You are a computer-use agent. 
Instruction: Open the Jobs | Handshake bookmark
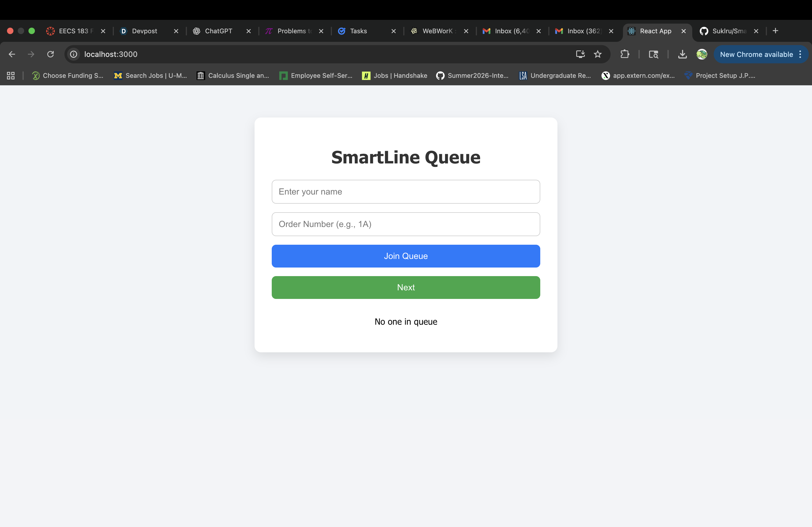click(x=395, y=76)
